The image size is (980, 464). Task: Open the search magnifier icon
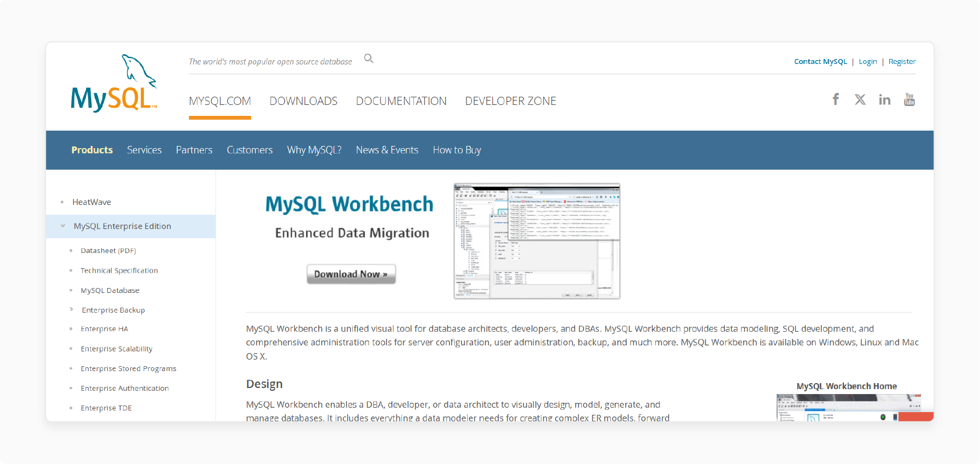coord(369,58)
